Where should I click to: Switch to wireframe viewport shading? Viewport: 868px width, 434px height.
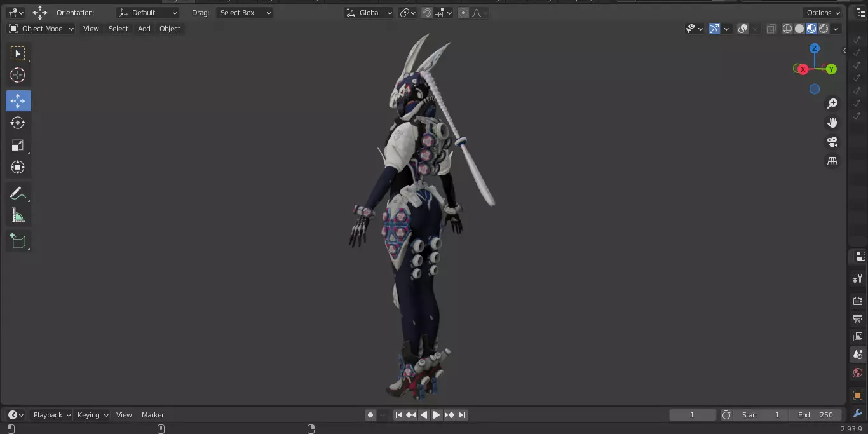787,29
